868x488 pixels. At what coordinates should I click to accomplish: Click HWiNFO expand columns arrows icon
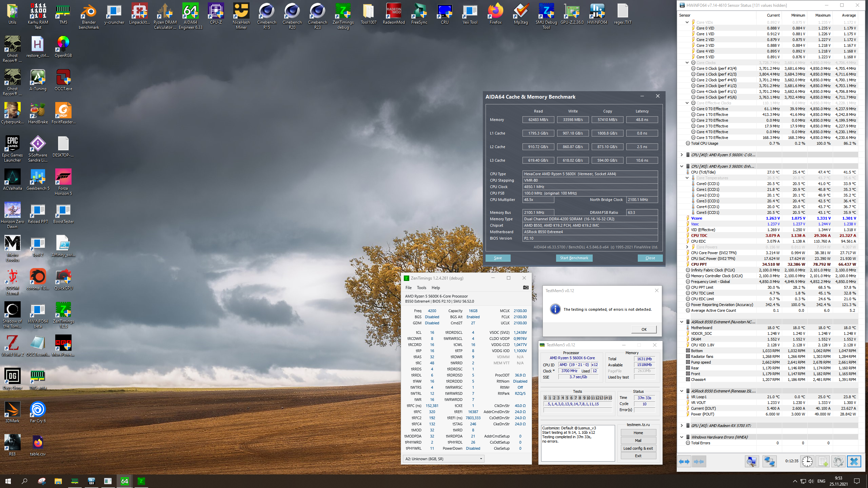685,462
